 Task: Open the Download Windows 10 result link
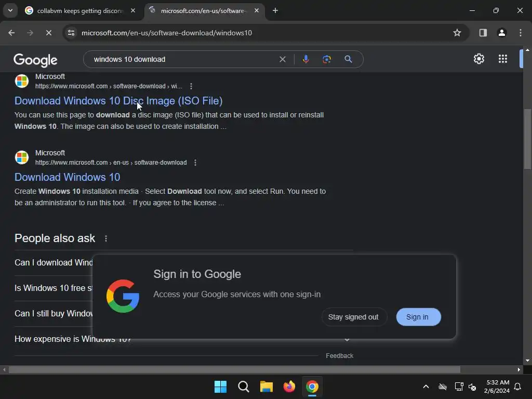click(67, 177)
